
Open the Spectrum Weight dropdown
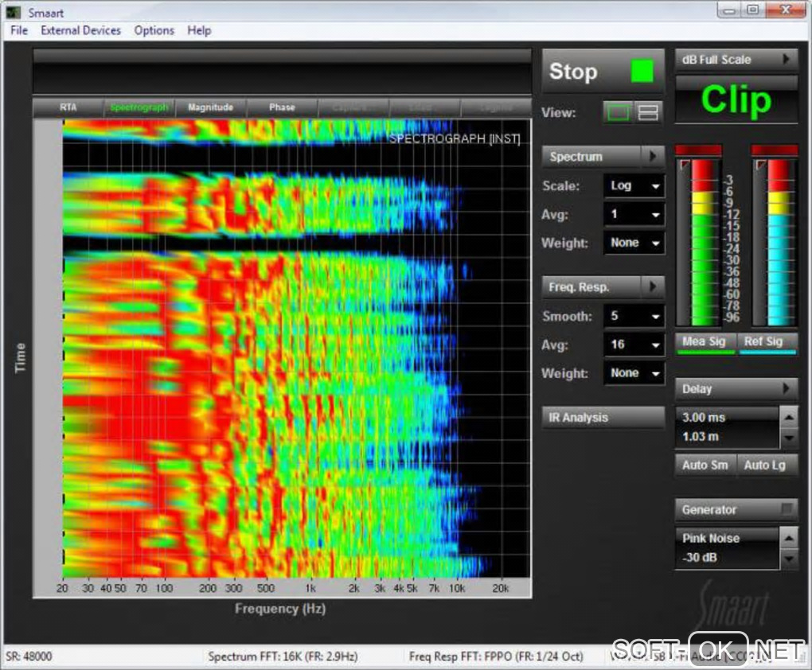coord(634,243)
